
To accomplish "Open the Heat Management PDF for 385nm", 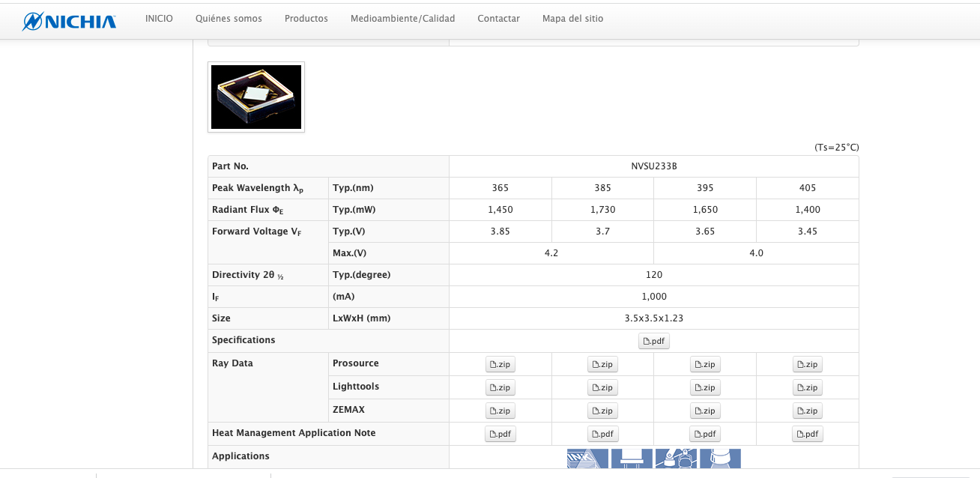I will click(602, 434).
